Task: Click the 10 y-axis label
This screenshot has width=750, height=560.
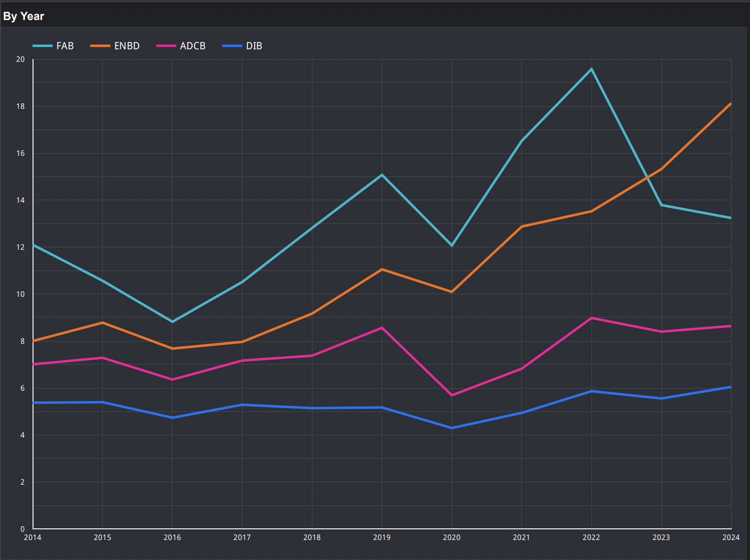Action: pos(20,294)
